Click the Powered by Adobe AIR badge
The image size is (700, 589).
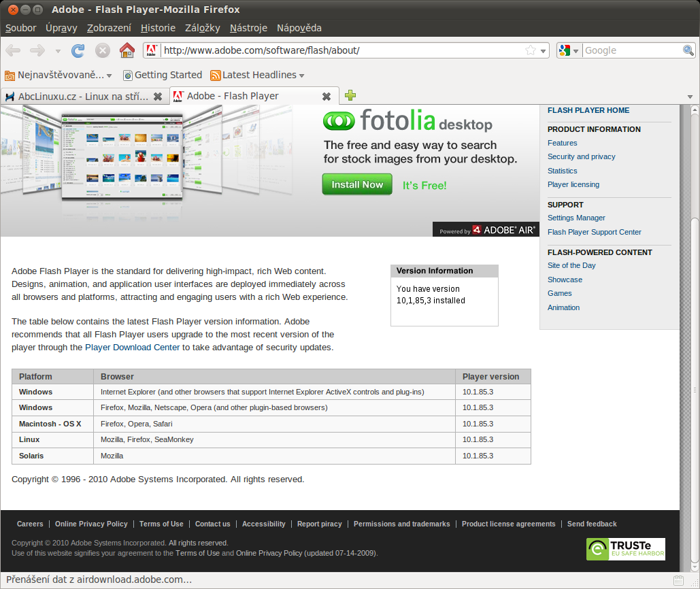pyautogui.click(x=486, y=230)
